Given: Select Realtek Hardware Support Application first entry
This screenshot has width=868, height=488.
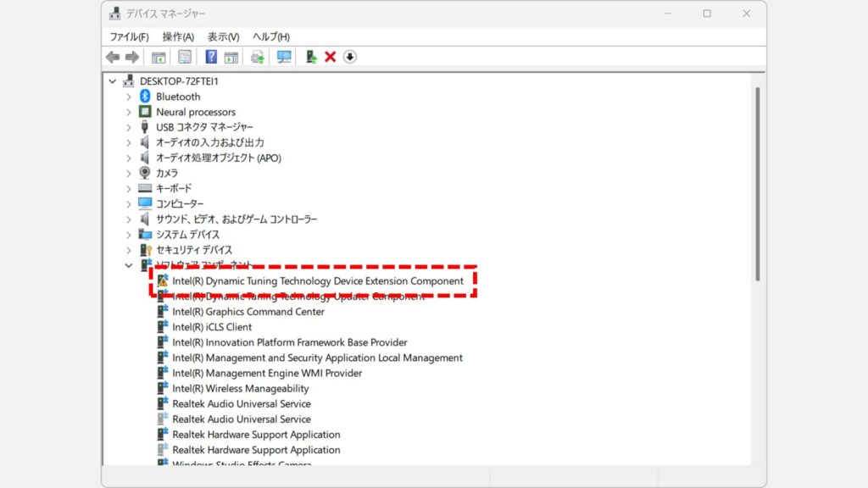Looking at the screenshot, I should pos(256,435).
